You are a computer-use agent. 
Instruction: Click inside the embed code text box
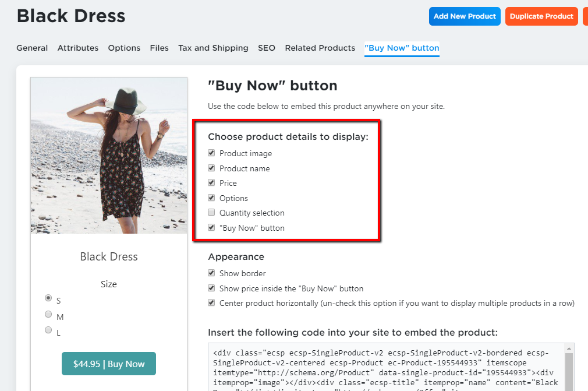(386, 367)
